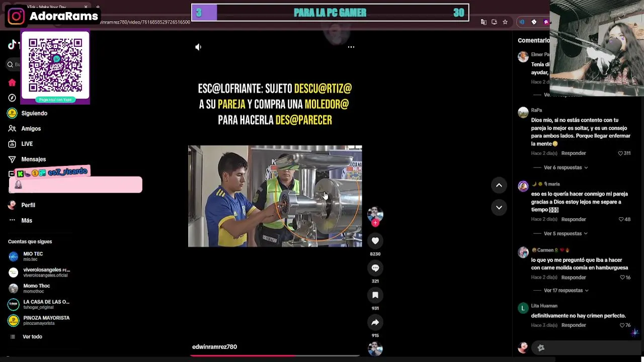Screen dimensions: 644x362
Task: Click white dice-shaped browser extension icon
Action: 534,22
